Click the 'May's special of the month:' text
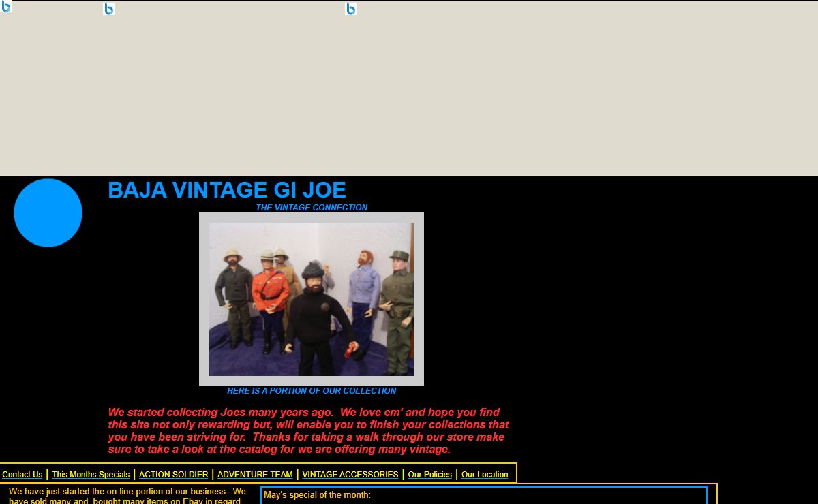 (x=317, y=495)
